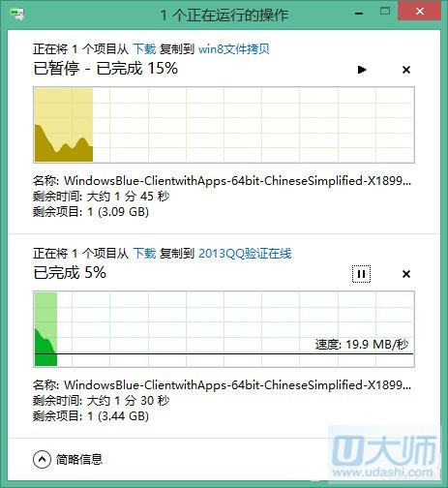Viewport: 448px width, 488px height.
Task: Maximize the running operations window
Action: click(385, 12)
